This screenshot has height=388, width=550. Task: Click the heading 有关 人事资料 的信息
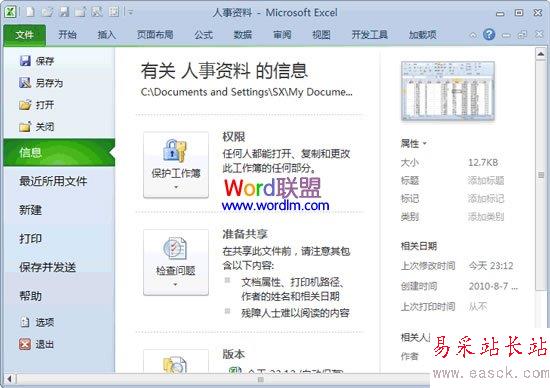(x=224, y=71)
